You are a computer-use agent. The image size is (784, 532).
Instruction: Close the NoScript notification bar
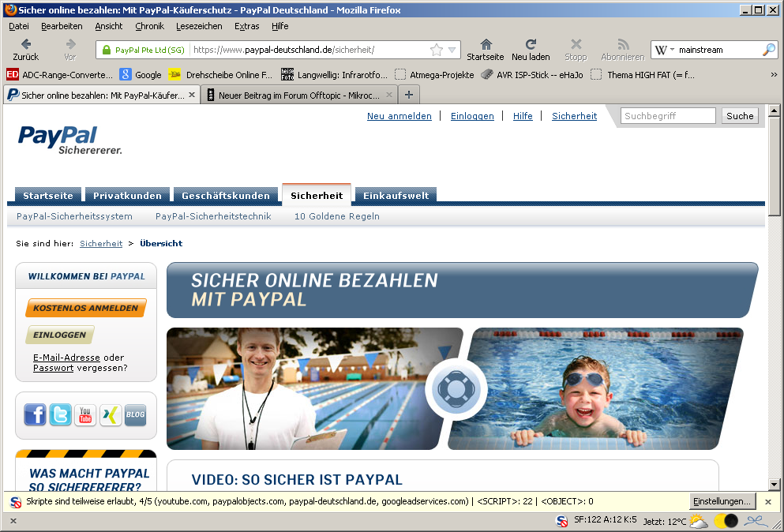(767, 502)
